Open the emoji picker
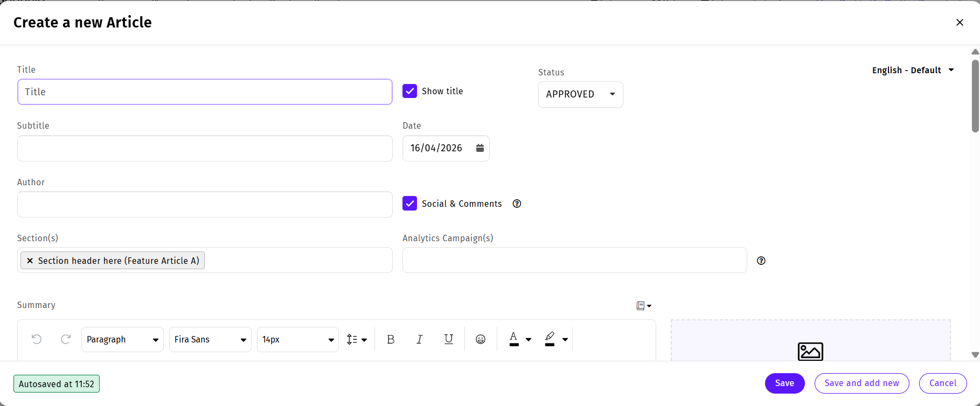 point(481,339)
